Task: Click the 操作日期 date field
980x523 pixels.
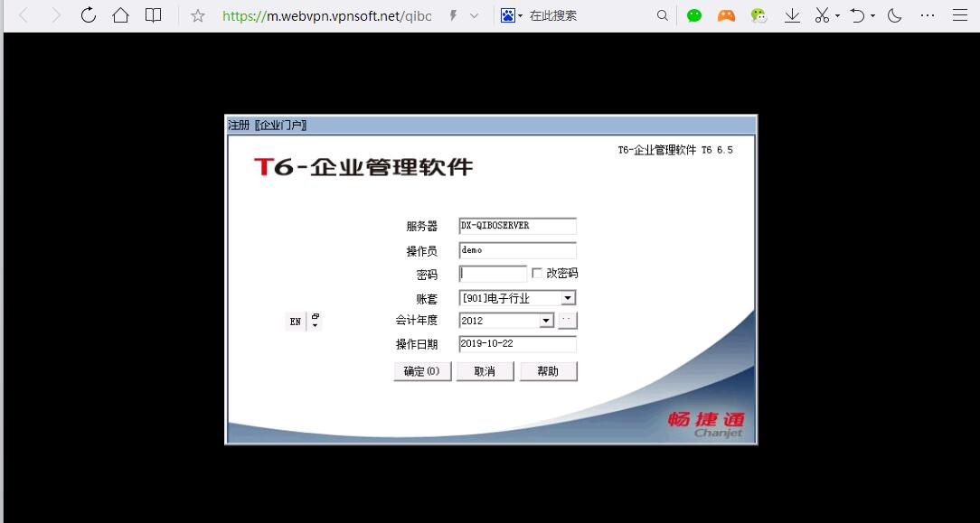Action: point(517,344)
